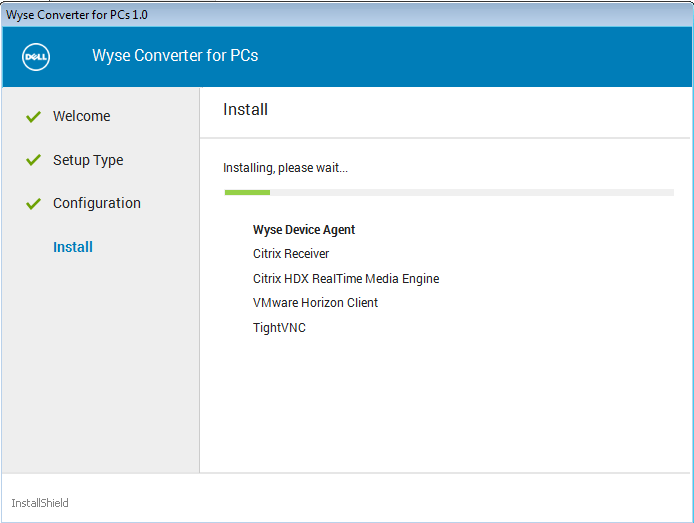Click Wyse Device Agent in install list
694x523 pixels.
pos(304,230)
